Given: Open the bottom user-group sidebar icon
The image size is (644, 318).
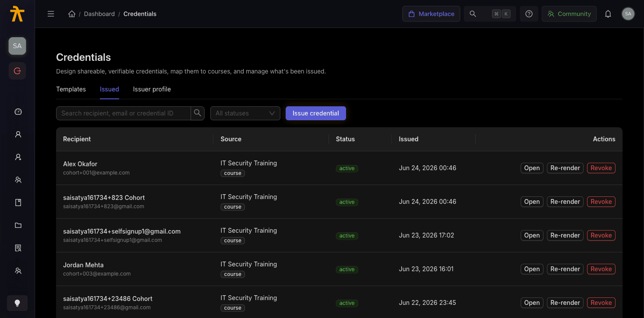Looking at the screenshot, I should pos(18,271).
